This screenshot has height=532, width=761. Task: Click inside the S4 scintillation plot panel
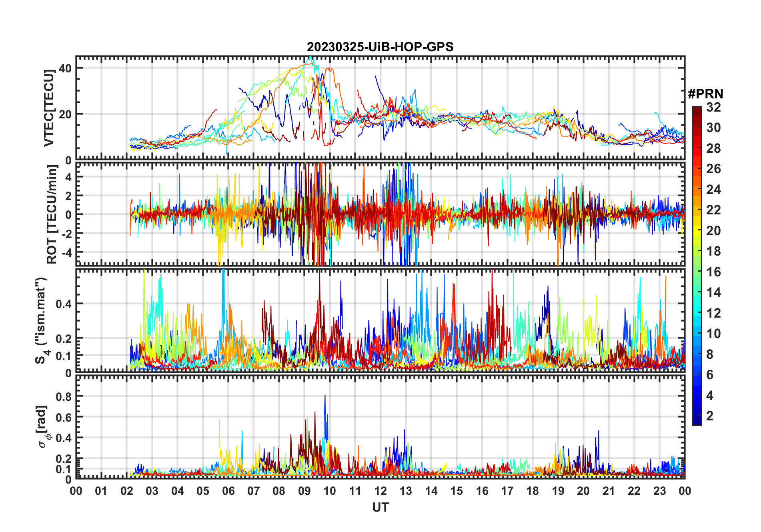[380, 321]
